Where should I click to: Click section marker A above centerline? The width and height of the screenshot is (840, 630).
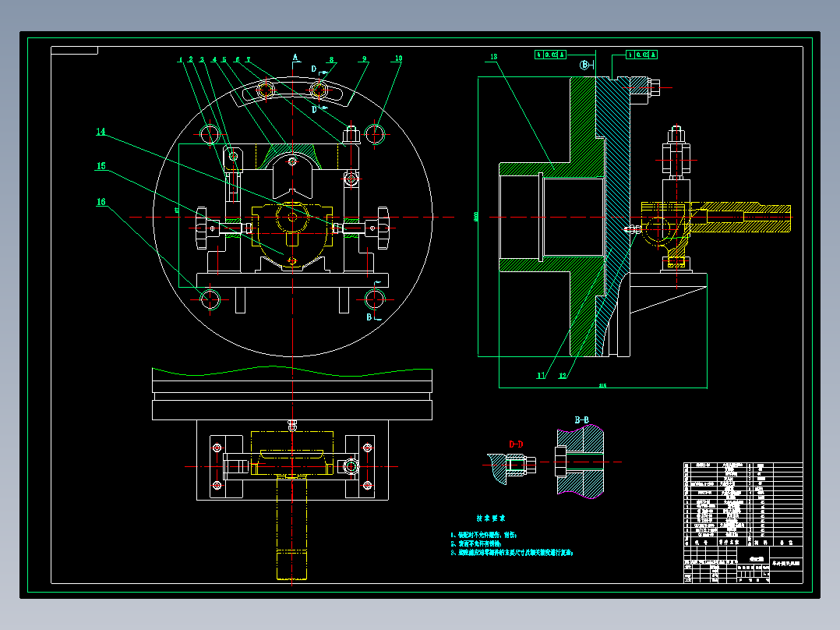[295, 57]
